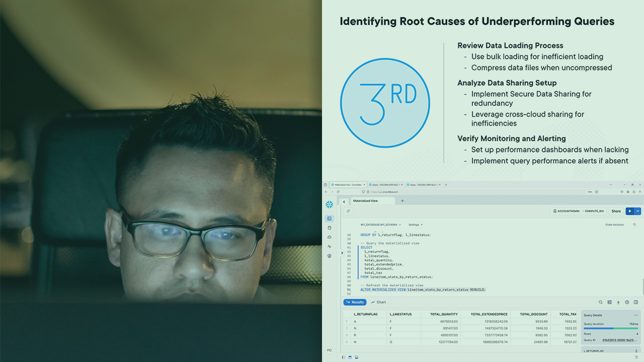Toggle the left sidebar panel layout icon
The height and width of the screenshot is (362, 644).
tap(344, 357)
